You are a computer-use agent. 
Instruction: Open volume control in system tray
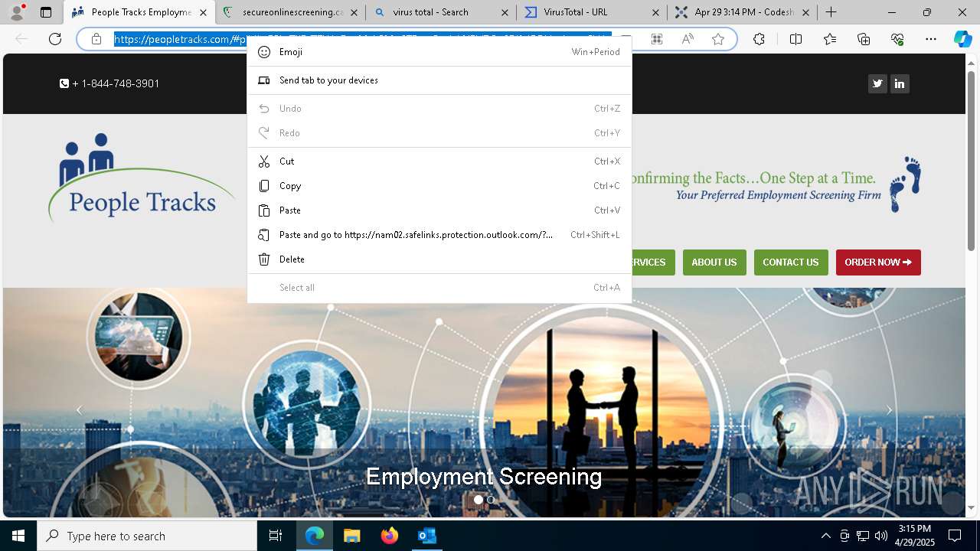click(x=881, y=536)
